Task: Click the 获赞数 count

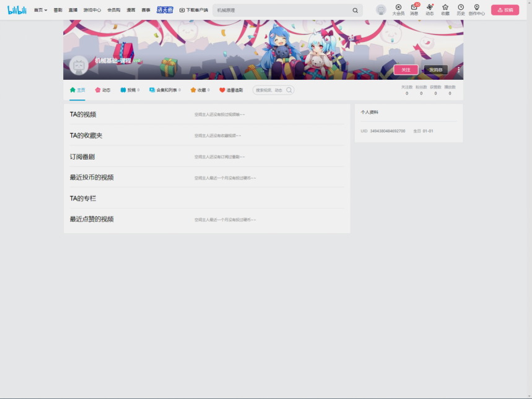Action: click(435, 90)
